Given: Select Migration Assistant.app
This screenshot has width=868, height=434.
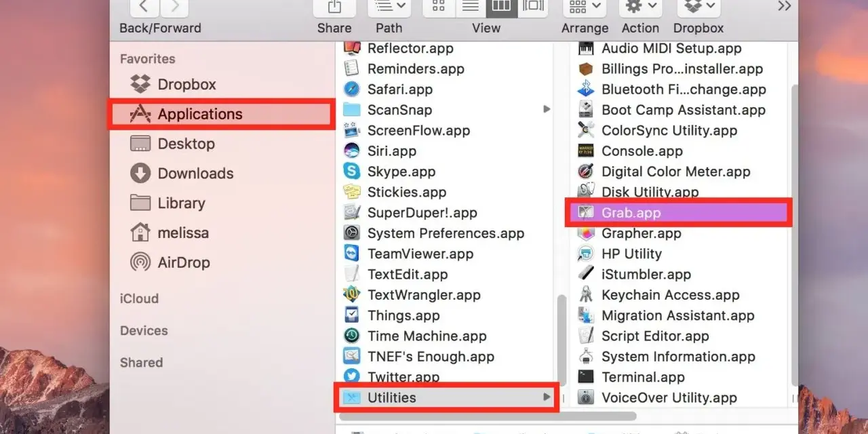Looking at the screenshot, I should click(679, 315).
